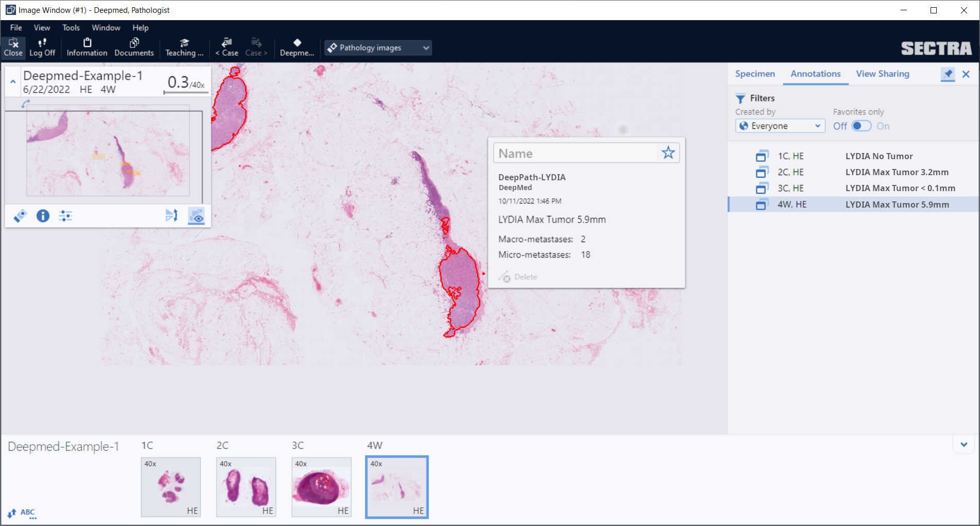Open the Created by Everyone dropdown

780,126
